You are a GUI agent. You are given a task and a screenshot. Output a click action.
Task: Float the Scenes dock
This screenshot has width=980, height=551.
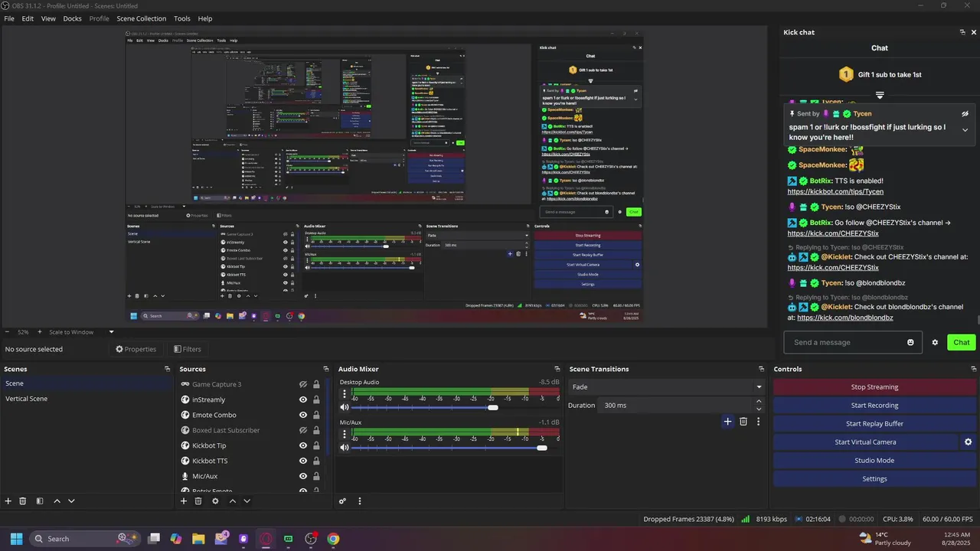pos(168,369)
